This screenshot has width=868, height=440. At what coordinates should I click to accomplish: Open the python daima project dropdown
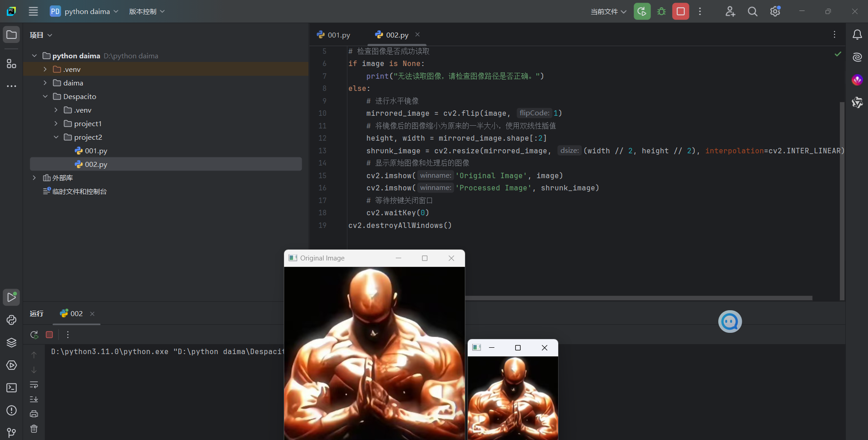pyautogui.click(x=84, y=11)
